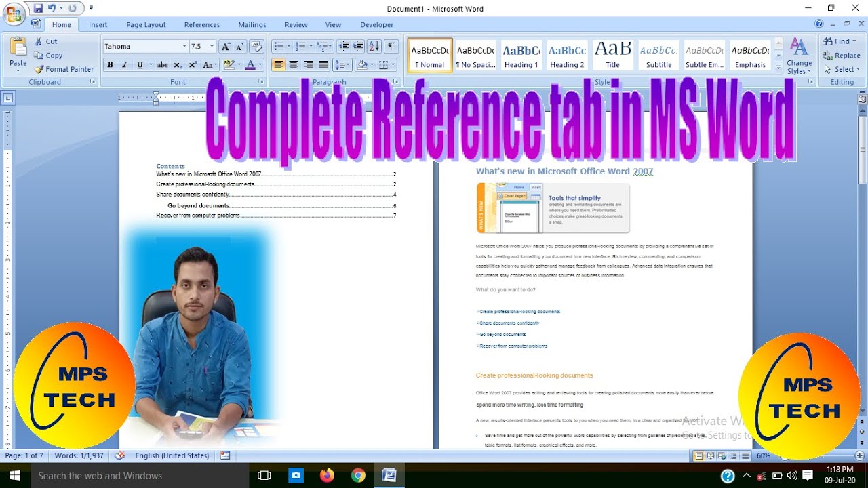The image size is (868, 488).
Task: Apply the Title style
Action: (x=612, y=55)
